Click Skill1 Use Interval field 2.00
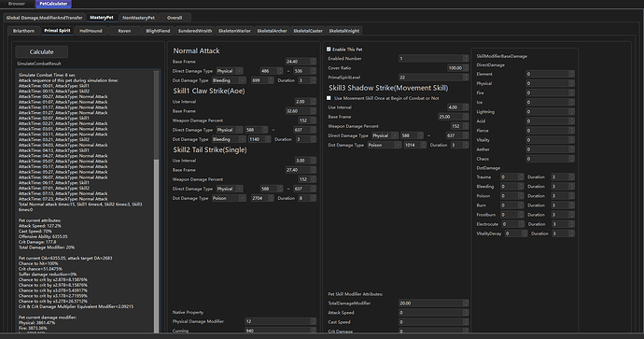The image size is (644, 339). 305,102
